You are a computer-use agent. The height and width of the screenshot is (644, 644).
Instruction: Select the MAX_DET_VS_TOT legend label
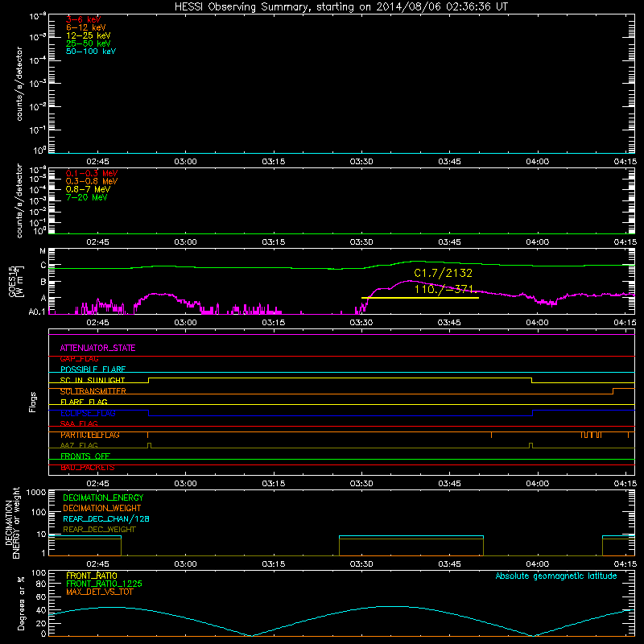[99, 592]
